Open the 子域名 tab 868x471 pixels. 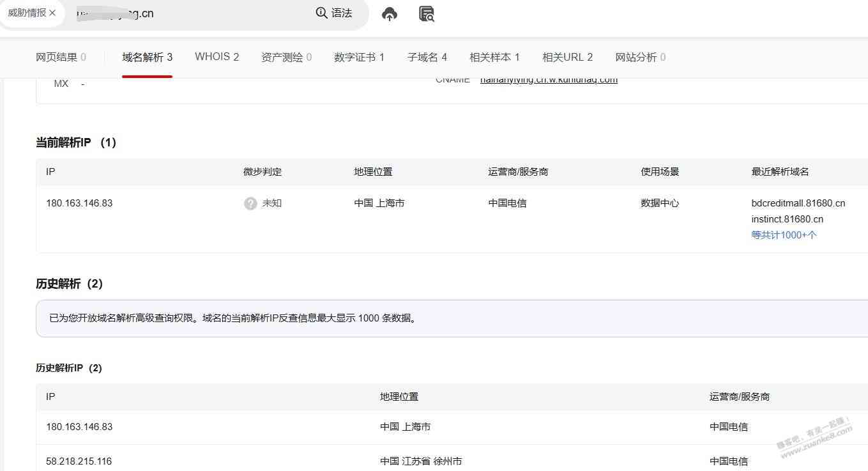(x=427, y=57)
